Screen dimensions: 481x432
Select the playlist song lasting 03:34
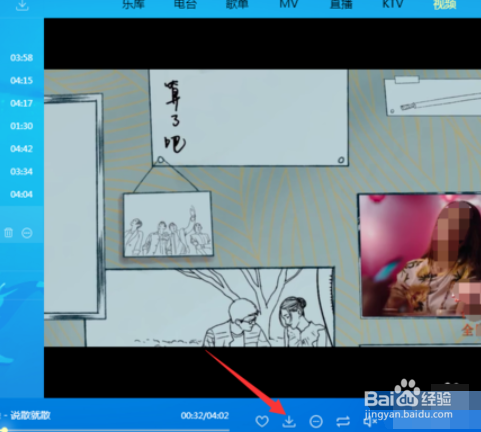[x=21, y=172]
